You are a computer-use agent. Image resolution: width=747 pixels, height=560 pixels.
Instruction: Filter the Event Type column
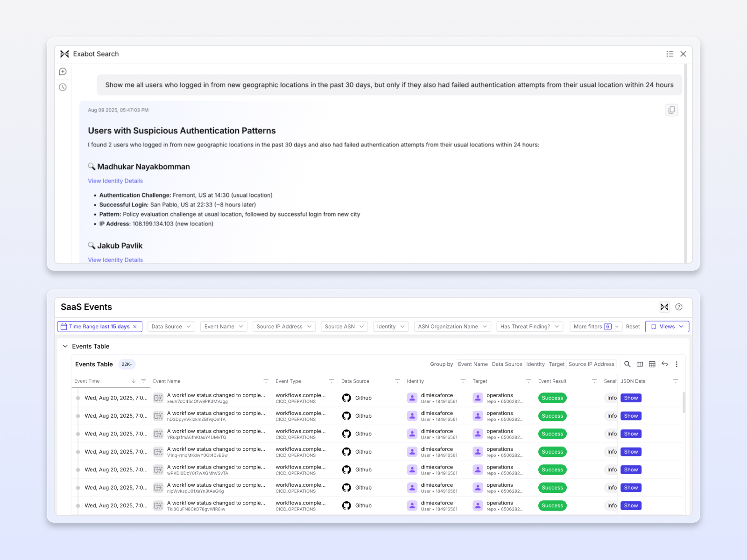coord(331,381)
